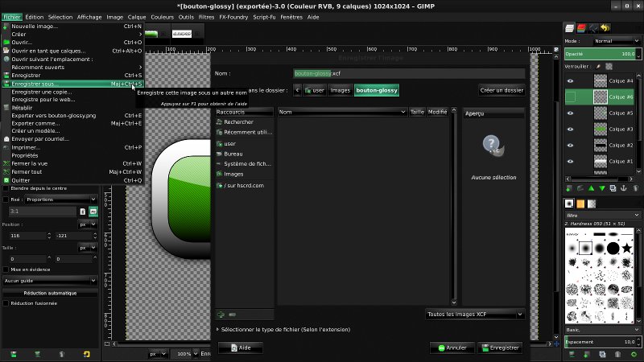644x362 pixels.
Task: Click the landscape orientation icon beside ratio field
Action: pyautogui.click(x=93, y=212)
